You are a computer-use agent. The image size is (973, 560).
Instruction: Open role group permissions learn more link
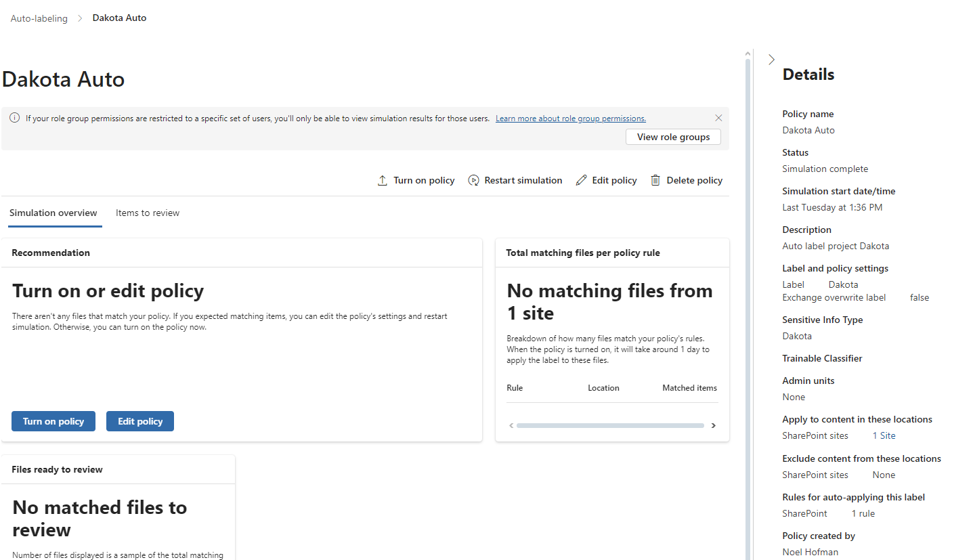[570, 118]
